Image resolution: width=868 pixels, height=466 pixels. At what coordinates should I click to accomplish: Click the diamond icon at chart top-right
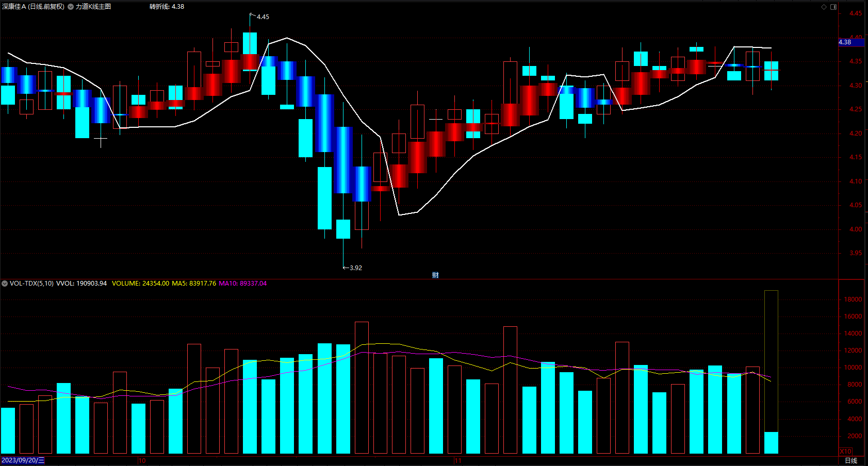click(824, 7)
